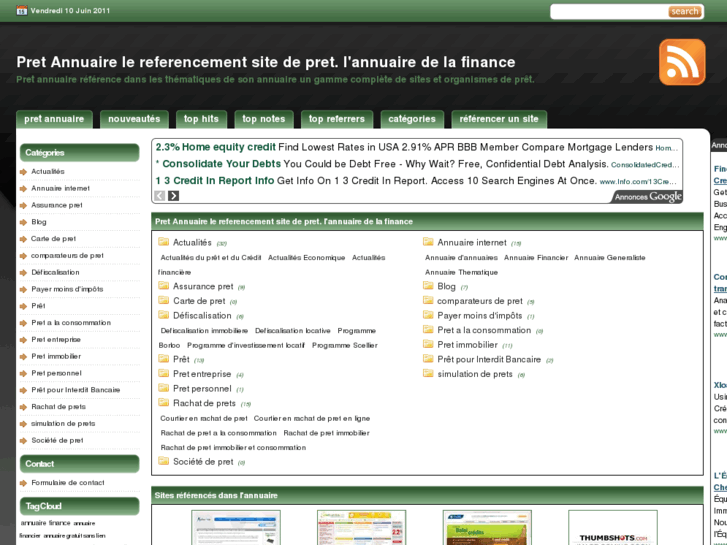
Task: Open Formulaire de contact link
Action: click(68, 483)
